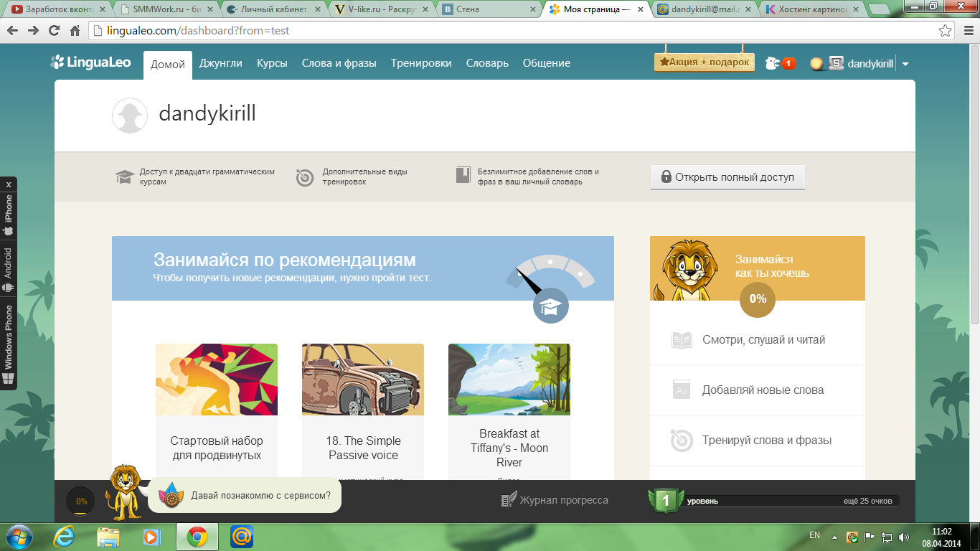The height and width of the screenshot is (551, 980).
Task: Open the 18. The Simple Passive voice card
Action: (x=363, y=411)
